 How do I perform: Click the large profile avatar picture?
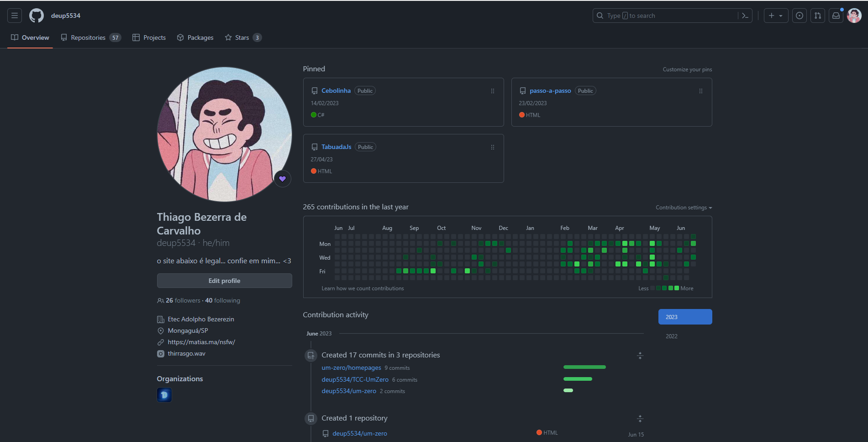pos(225,134)
